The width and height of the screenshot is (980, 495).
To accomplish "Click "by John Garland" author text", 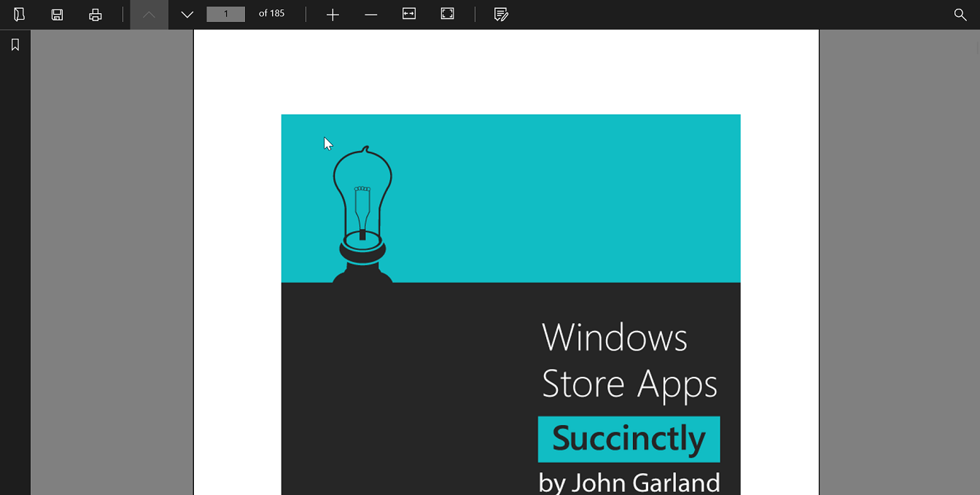I will point(629,483).
